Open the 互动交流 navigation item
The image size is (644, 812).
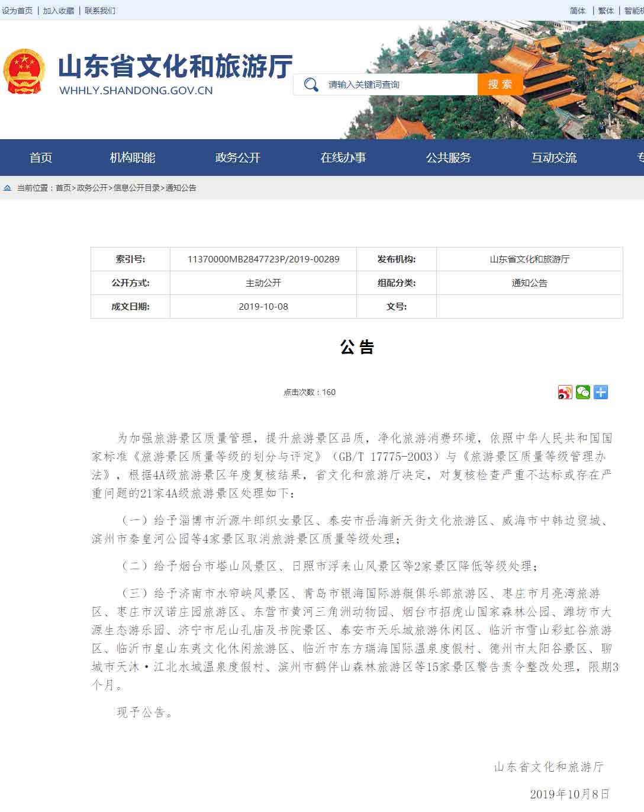click(x=554, y=158)
